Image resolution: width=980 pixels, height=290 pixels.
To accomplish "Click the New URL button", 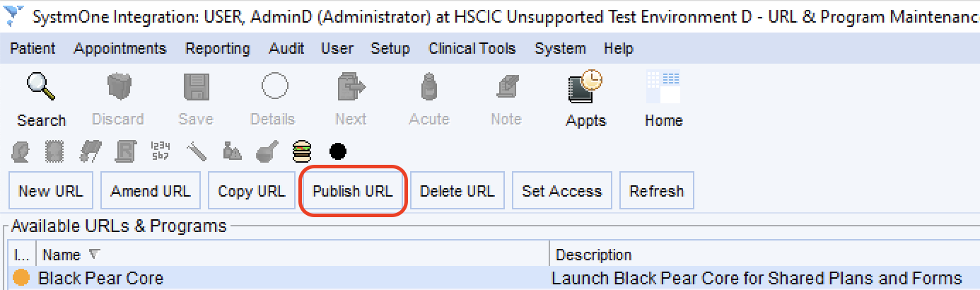I will (51, 191).
